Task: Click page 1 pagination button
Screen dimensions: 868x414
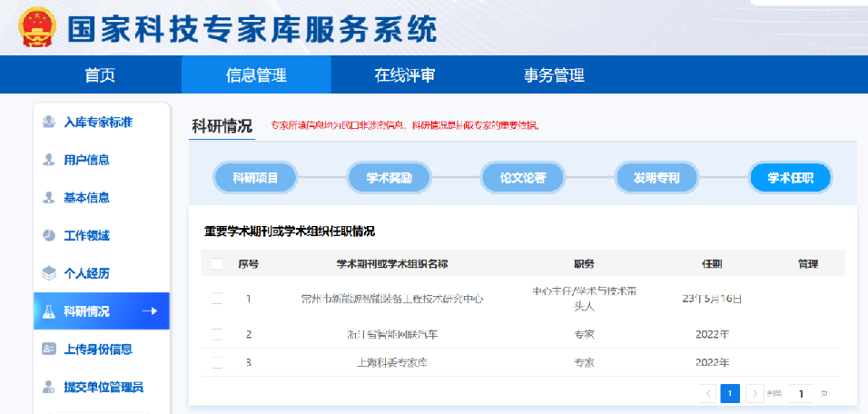Action: (730, 393)
